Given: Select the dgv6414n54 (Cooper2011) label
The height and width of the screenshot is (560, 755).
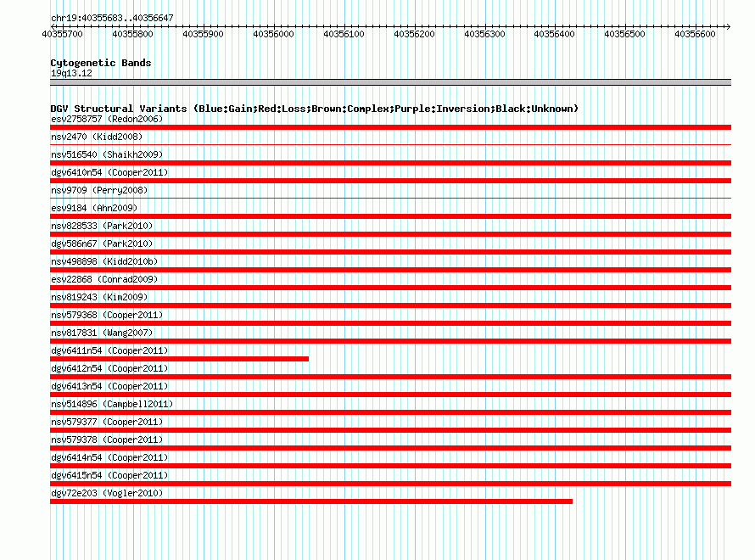Looking at the screenshot, I should point(109,457).
